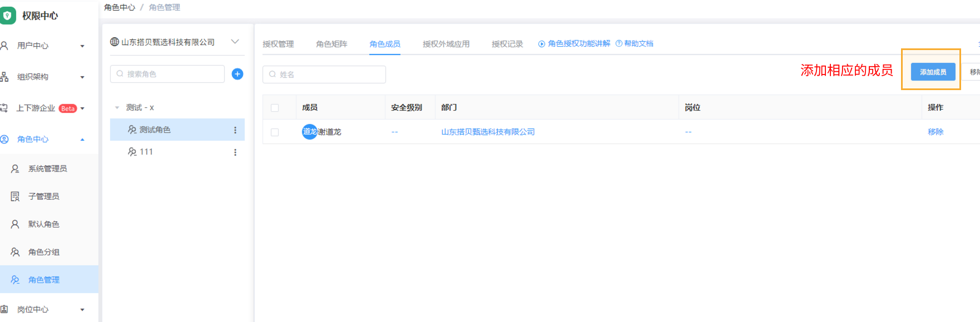The height and width of the screenshot is (322, 980).
Task: Open the 帮助文档 link
Action: point(639,43)
